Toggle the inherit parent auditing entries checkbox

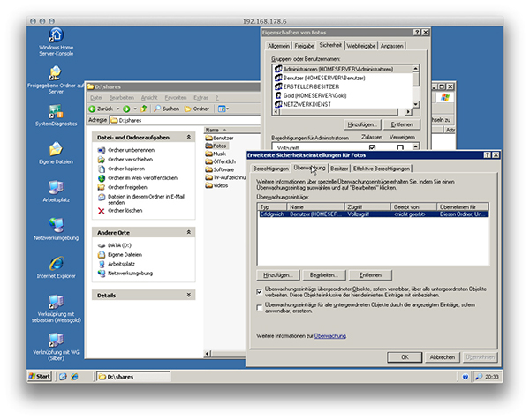tap(258, 290)
